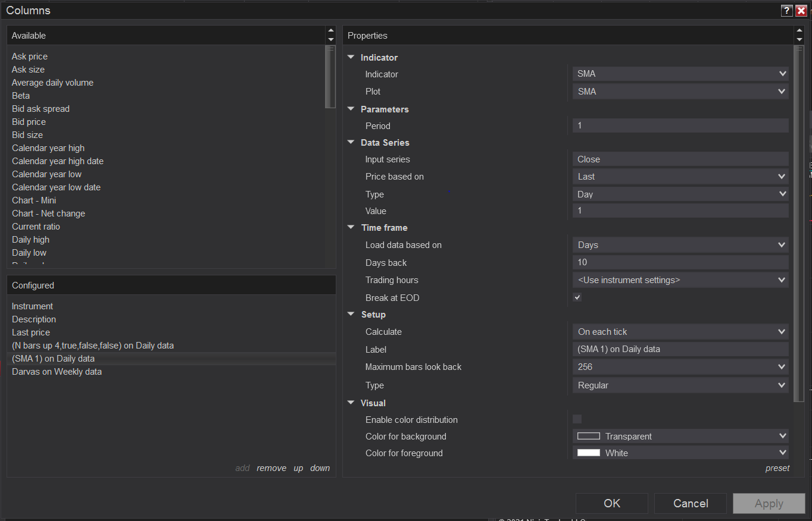This screenshot has height=521, width=812.
Task: Click the Input series field showing Close
Action: [680, 159]
